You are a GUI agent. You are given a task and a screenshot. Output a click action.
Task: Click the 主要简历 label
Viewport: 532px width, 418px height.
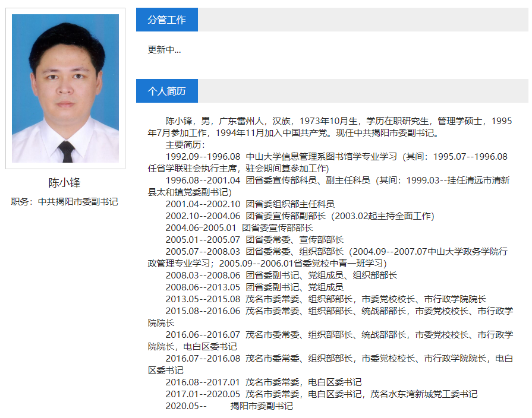coord(185,145)
